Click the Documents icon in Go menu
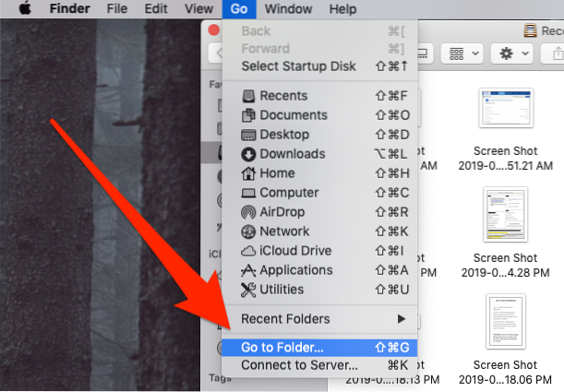 247,115
